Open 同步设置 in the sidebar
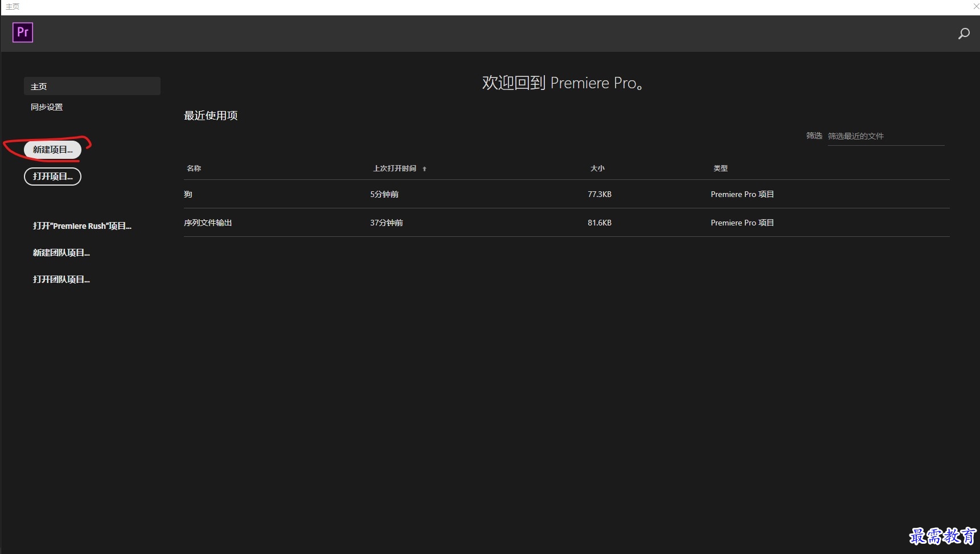980x554 pixels. point(47,107)
